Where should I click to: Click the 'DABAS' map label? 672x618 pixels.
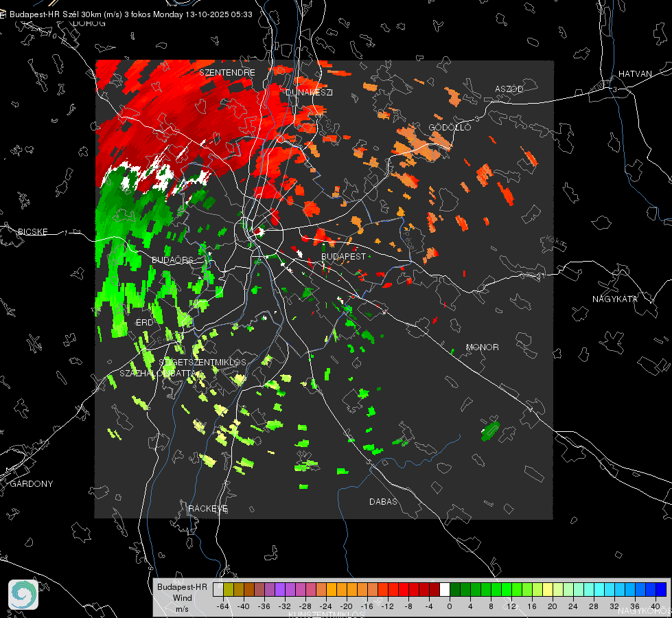383,501
